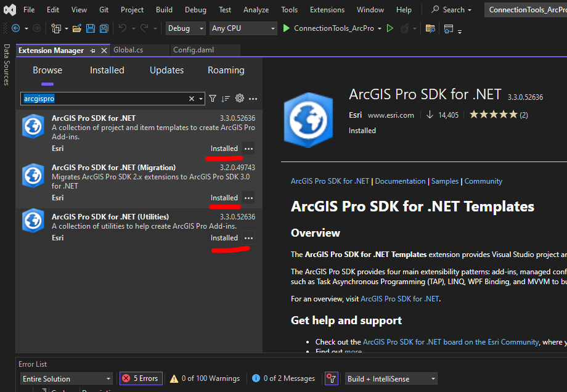The width and height of the screenshot is (567, 392).
Task: Visit the Samples link
Action: click(x=445, y=181)
